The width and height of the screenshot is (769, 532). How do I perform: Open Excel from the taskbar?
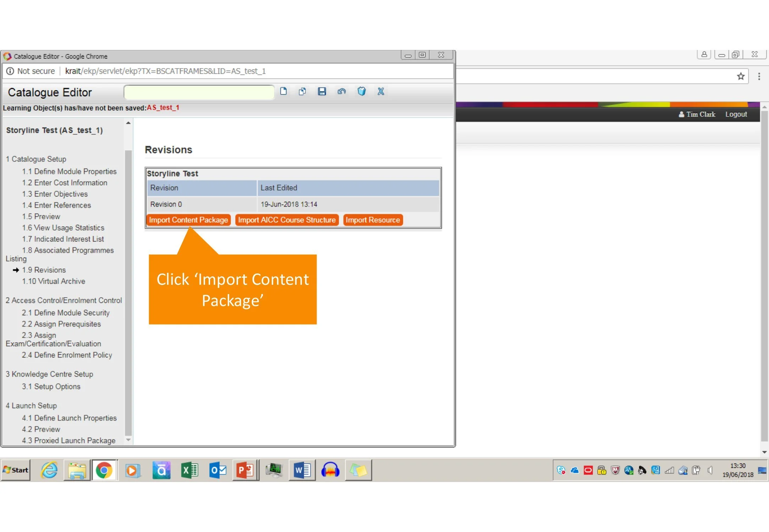click(189, 470)
